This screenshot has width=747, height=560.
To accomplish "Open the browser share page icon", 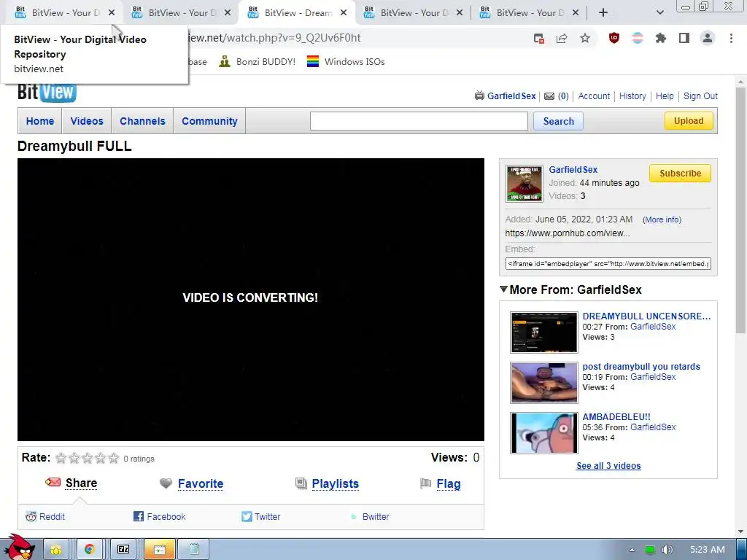I will 562,38.
